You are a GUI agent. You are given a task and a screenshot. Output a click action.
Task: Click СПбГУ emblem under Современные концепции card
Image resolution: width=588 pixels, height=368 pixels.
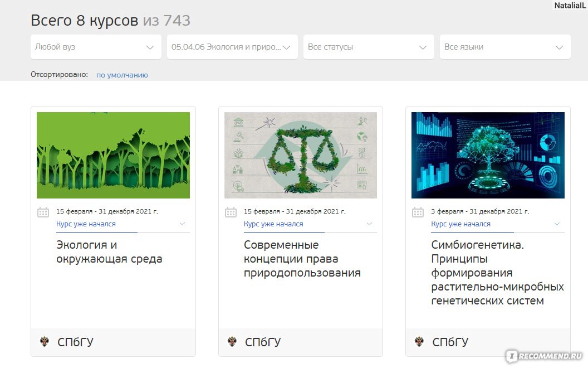(x=232, y=342)
